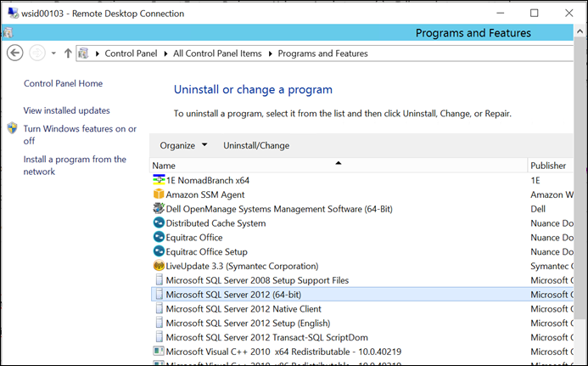Screen dimensions: 588x366
Task: Click the LiveUpdate 3.3 Symantec icon
Action: [x=159, y=266]
